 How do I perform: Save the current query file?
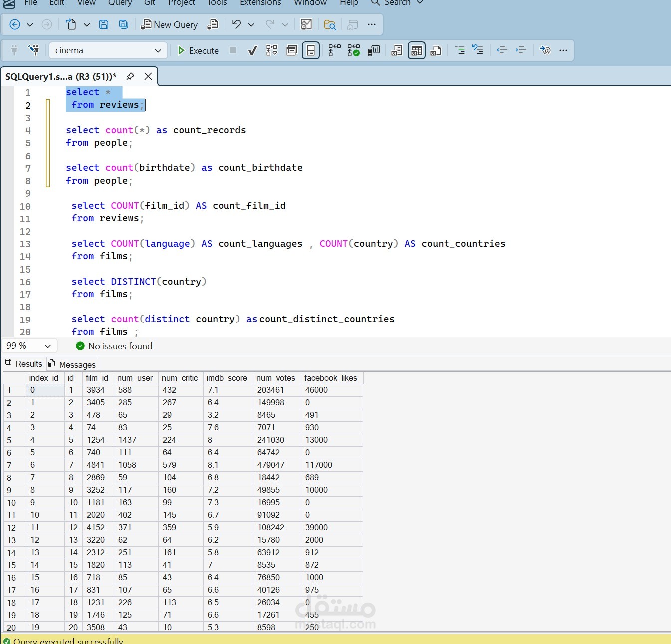point(104,24)
